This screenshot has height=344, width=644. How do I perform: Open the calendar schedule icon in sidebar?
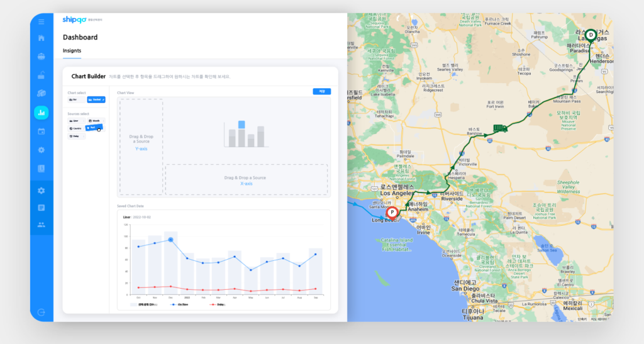(x=42, y=131)
